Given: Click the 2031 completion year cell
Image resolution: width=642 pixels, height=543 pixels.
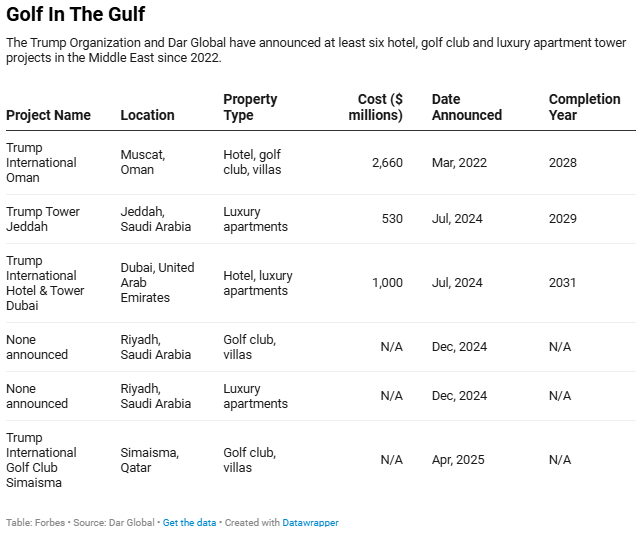Looking at the screenshot, I should point(562,283).
